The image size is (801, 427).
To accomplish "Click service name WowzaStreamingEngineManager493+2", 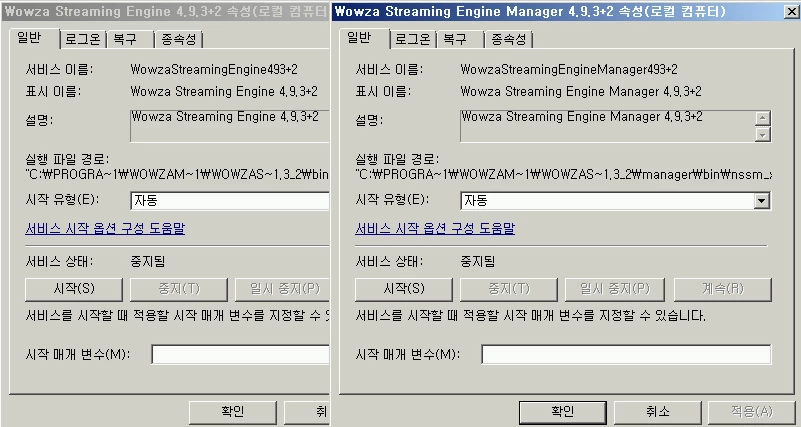I will click(569, 69).
